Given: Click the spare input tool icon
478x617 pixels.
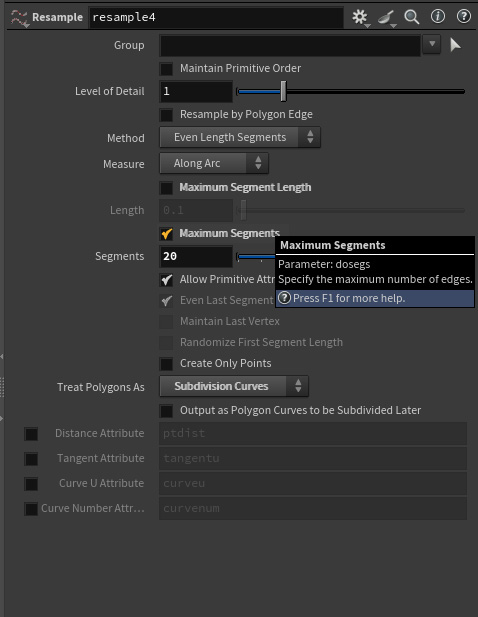Looking at the screenshot, I should coord(386,18).
